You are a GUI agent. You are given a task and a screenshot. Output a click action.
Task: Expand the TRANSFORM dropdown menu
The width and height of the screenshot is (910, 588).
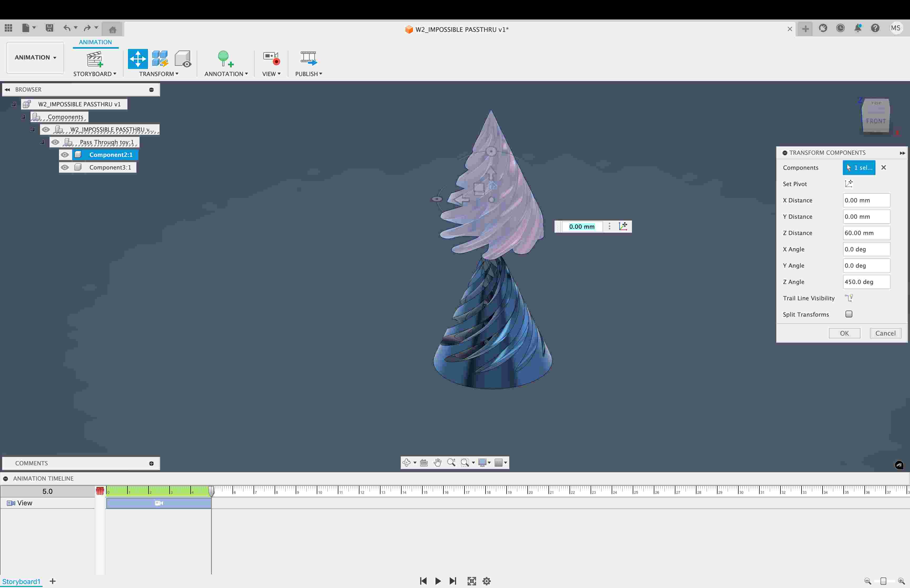click(x=159, y=74)
